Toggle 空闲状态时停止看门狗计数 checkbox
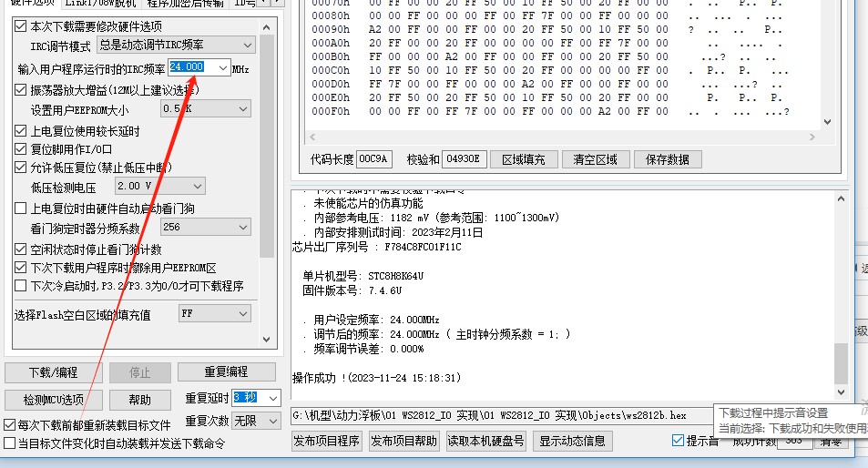Viewport: 868px width, 468px height. [20, 249]
